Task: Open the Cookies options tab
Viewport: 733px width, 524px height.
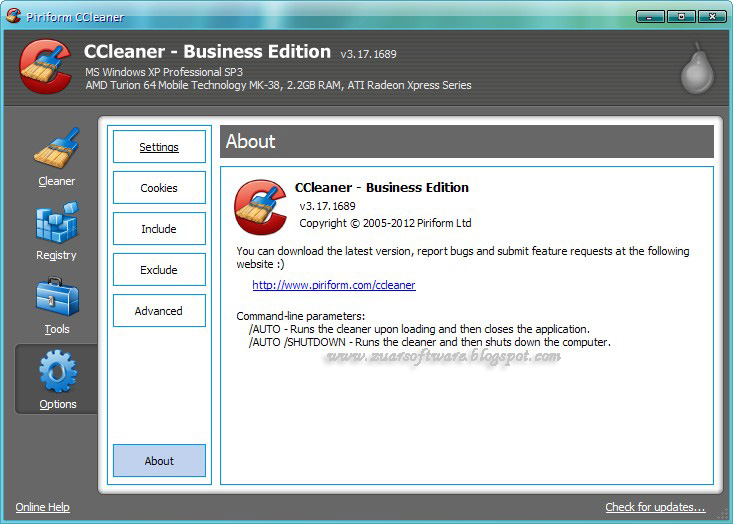Action: coord(159,188)
